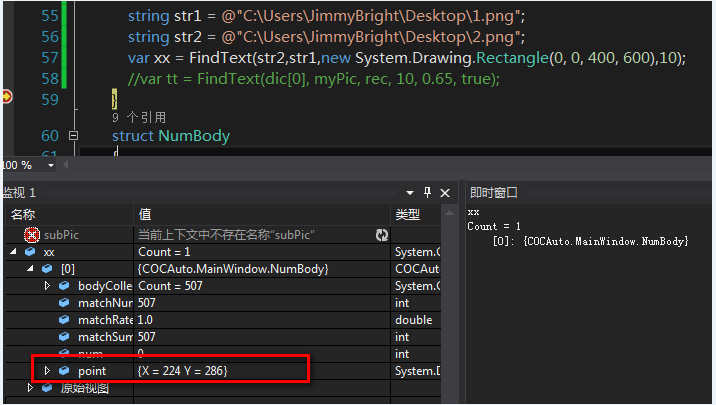Click the 类型 column header
The height and width of the screenshot is (405, 716).
(407, 215)
